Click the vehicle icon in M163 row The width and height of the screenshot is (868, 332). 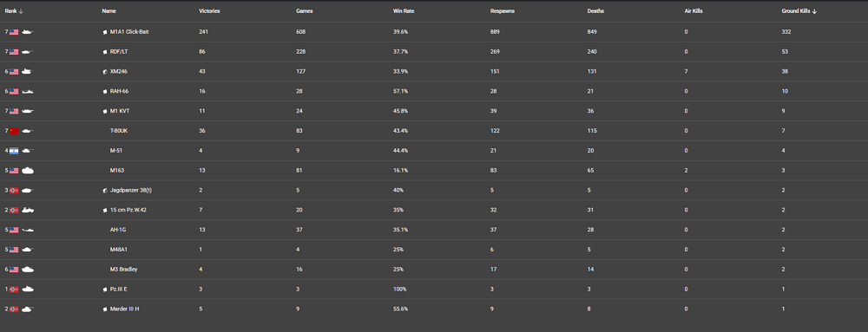28,171
